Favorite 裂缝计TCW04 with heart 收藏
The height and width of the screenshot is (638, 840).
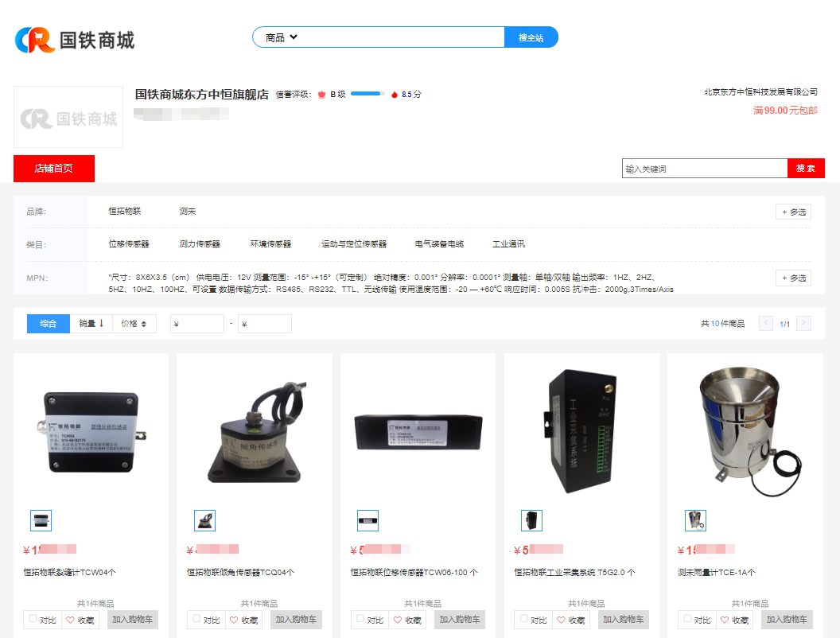[x=80, y=620]
